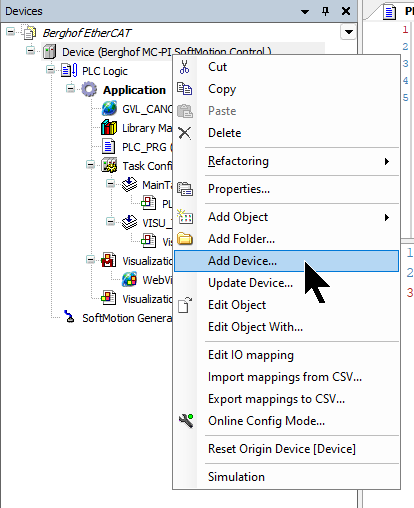Screen dimensions: 414x508
Task: Collapse the Task Configuration node
Action: pyautogui.click(x=90, y=165)
